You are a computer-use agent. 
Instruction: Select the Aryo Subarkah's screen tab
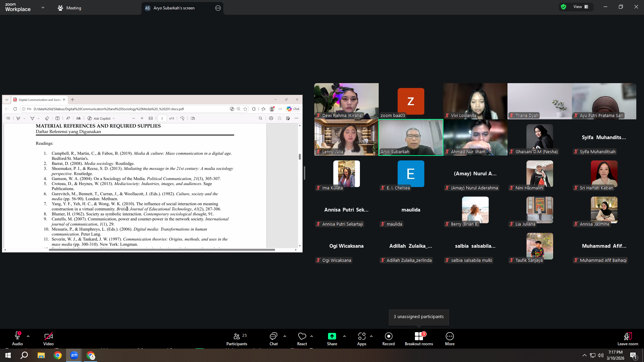pyautogui.click(x=182, y=8)
